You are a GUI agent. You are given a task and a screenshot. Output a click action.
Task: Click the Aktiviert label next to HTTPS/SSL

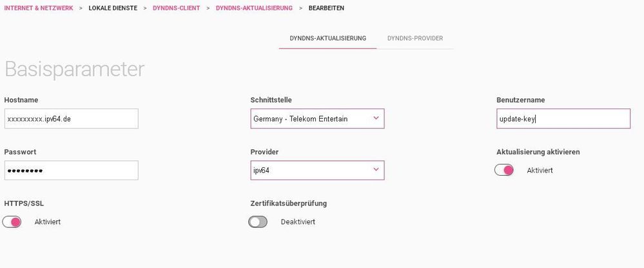click(x=48, y=222)
